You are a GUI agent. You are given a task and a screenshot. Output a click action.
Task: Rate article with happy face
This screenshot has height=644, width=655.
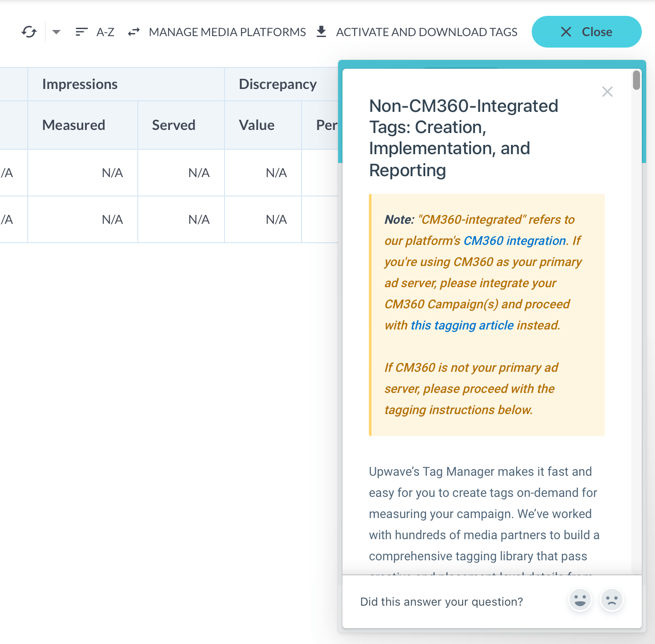tap(580, 600)
